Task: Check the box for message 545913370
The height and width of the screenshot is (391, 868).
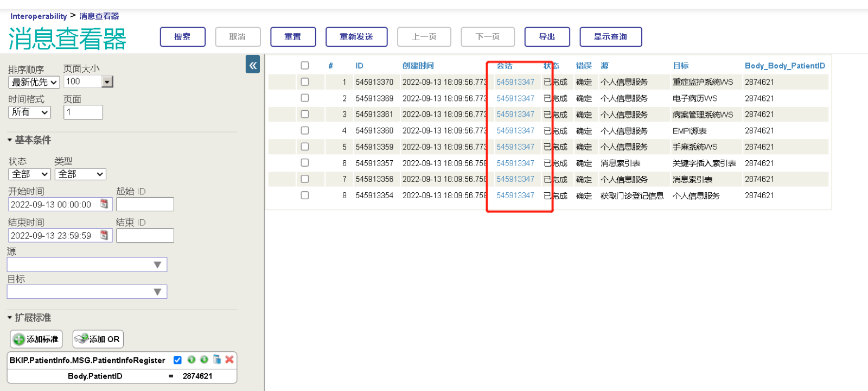Action: (x=305, y=82)
